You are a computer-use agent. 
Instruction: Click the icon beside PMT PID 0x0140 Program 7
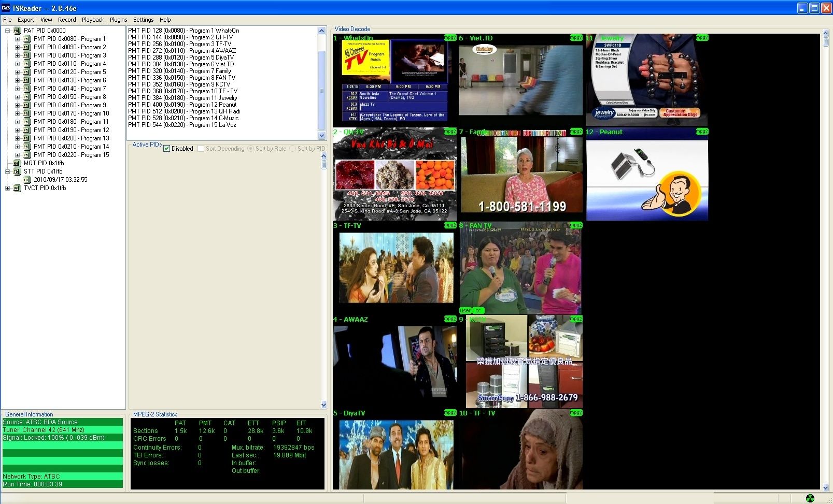click(27, 89)
